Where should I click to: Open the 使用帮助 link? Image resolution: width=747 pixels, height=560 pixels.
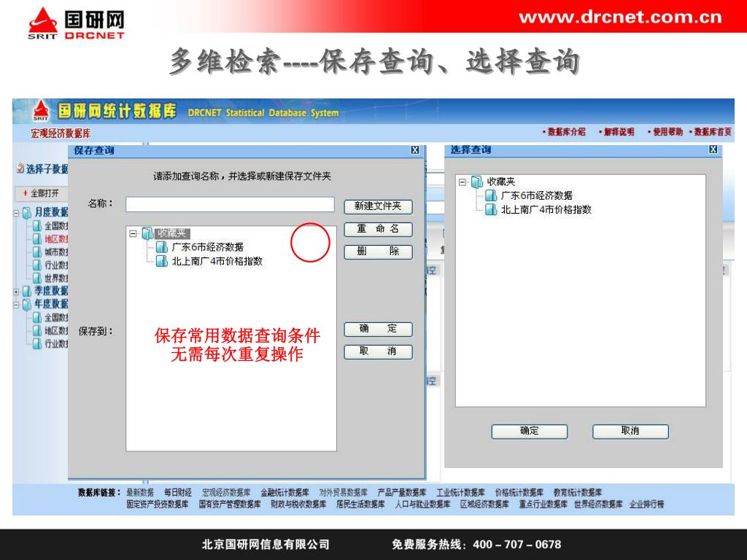click(668, 132)
